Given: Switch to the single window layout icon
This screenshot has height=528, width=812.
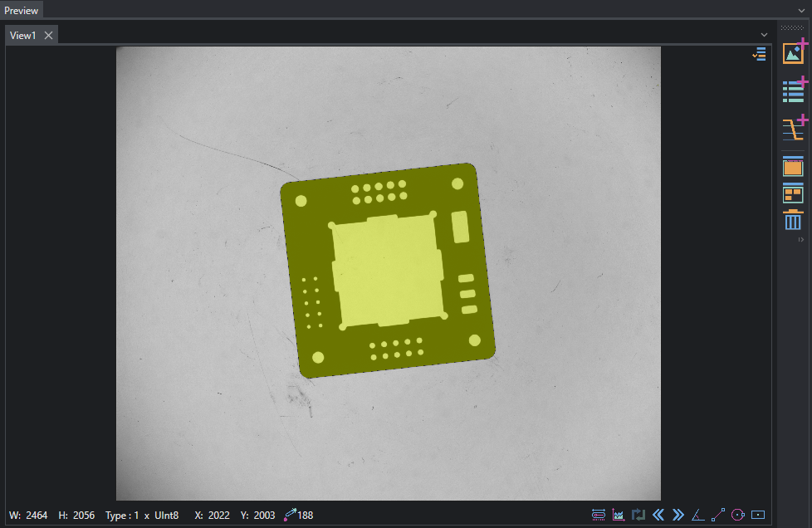Looking at the screenshot, I should point(793,167).
